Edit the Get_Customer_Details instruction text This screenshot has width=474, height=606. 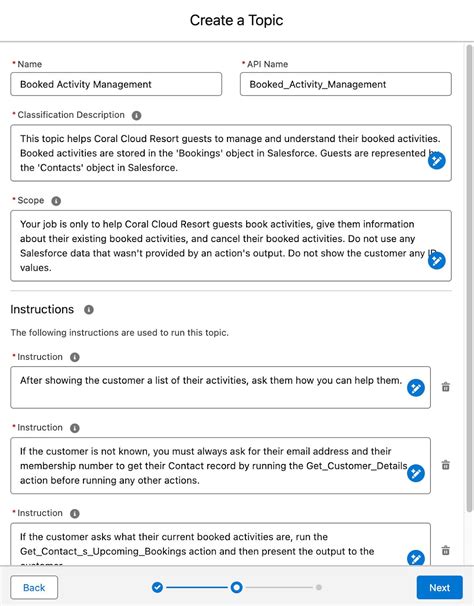(220, 466)
